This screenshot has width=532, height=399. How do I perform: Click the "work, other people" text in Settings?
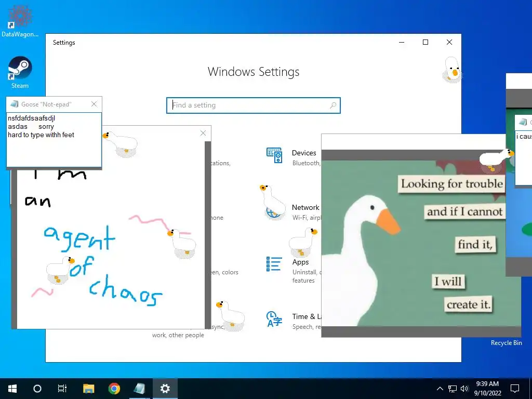[178, 335]
